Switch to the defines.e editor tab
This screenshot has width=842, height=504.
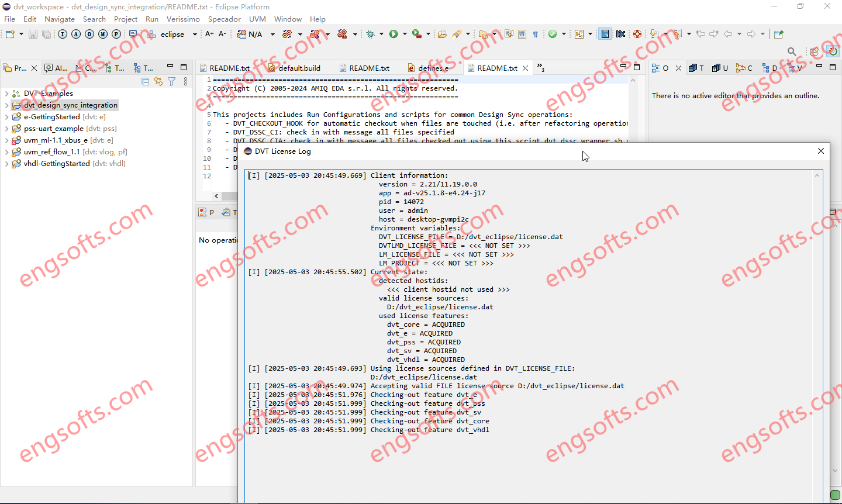click(x=428, y=68)
